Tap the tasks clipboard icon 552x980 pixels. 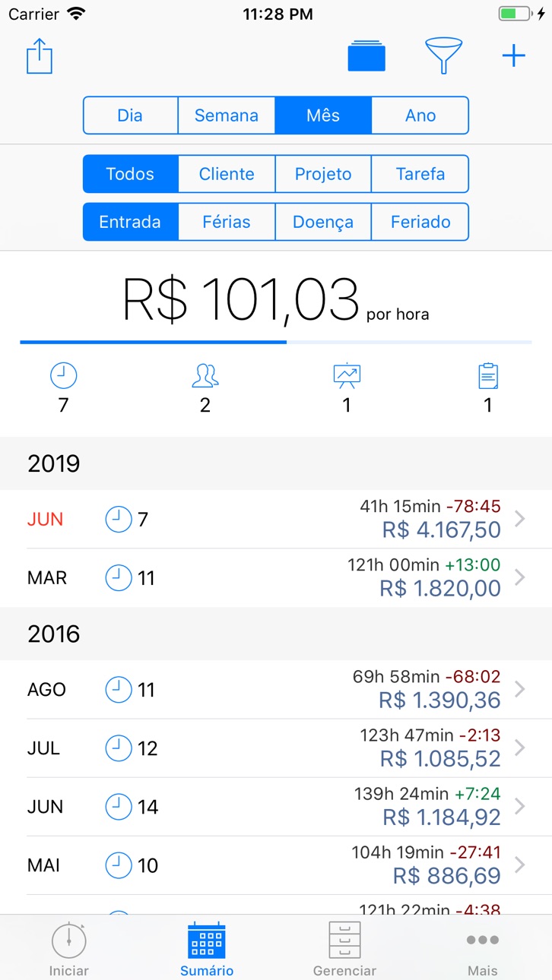(488, 375)
